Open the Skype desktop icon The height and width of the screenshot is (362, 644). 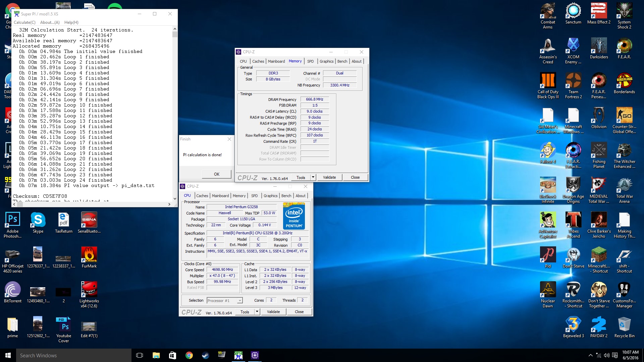click(38, 223)
